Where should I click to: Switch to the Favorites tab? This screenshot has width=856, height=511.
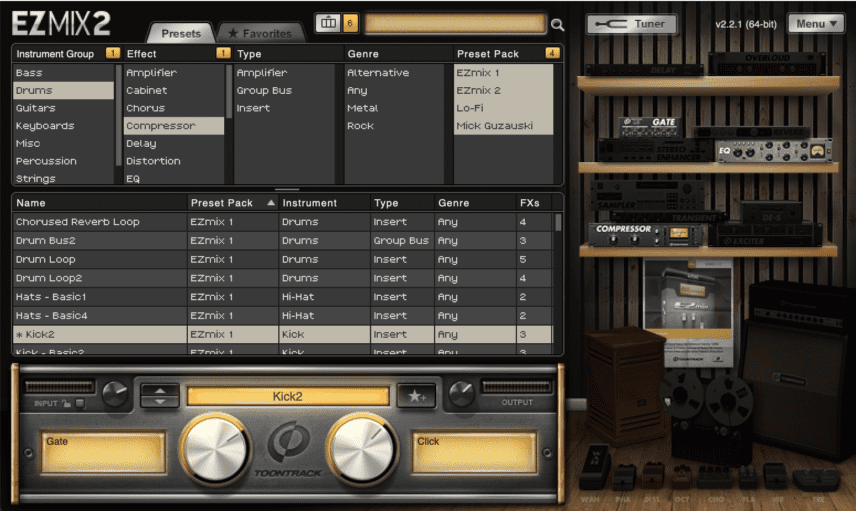coord(260,33)
